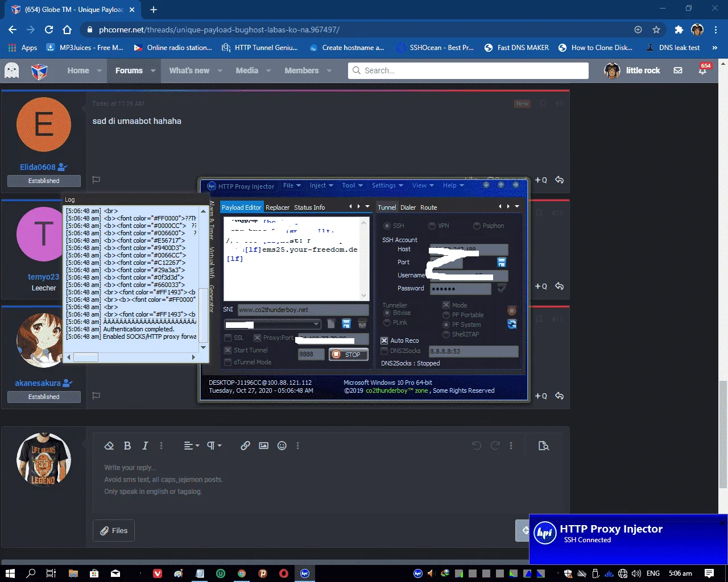The image size is (728, 582).
Task: Click the new payload file icon
Action: point(332,324)
